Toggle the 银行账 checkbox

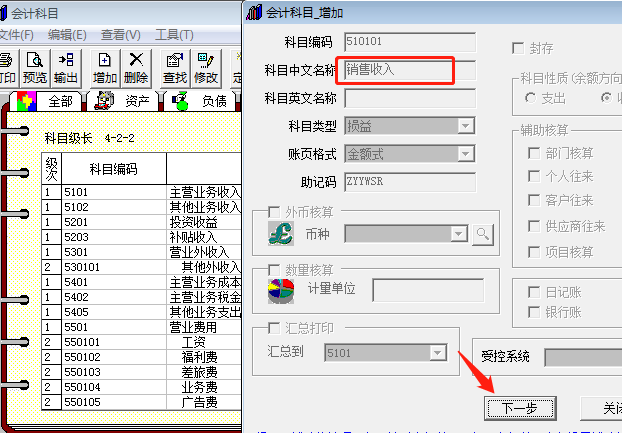click(534, 312)
